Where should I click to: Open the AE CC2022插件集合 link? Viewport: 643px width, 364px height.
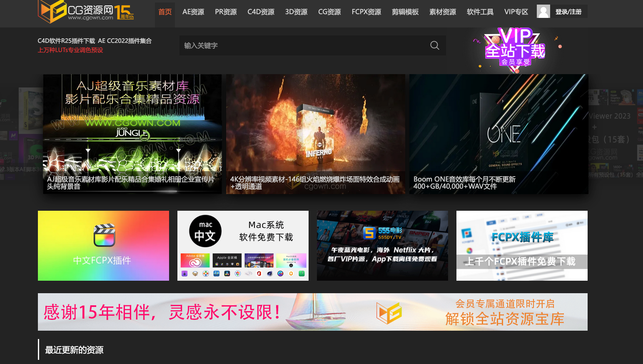click(125, 41)
